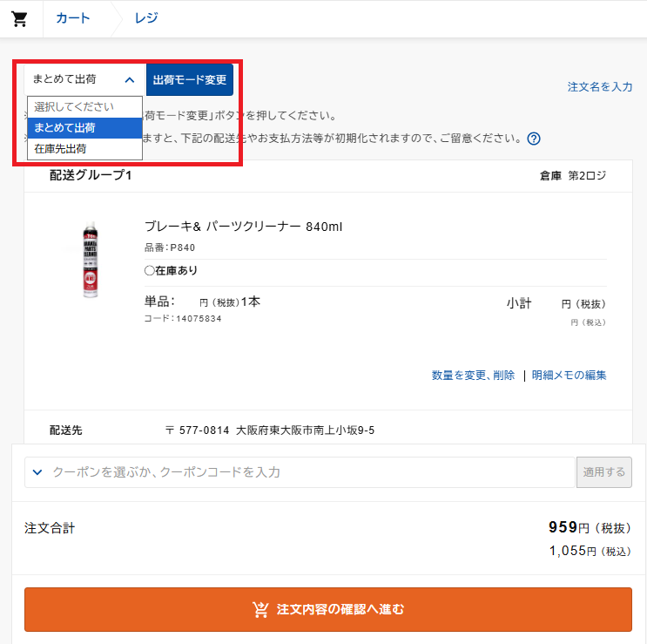Expand the coupon selector chevron
Viewport: 647px width, 644px height.
coord(37,472)
